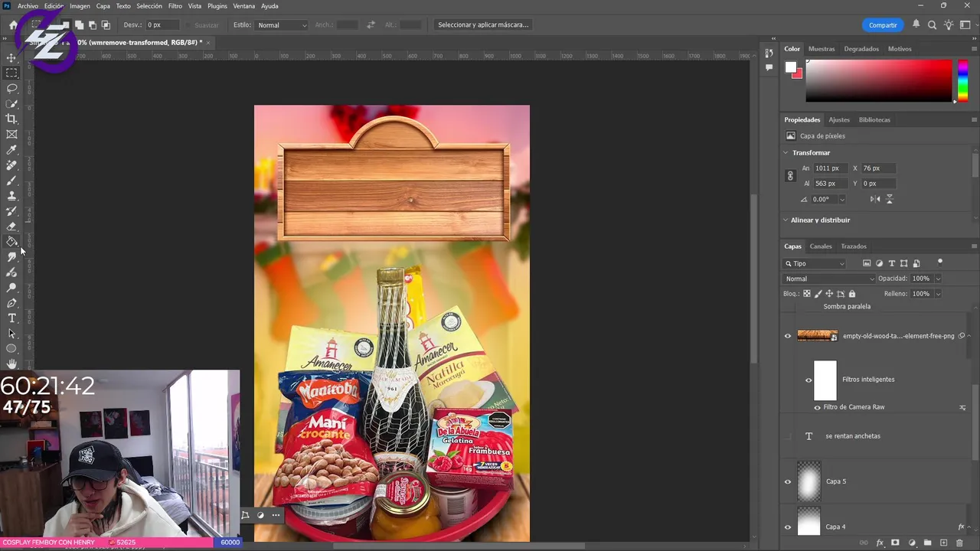Select the Dodge tool
Image resolution: width=980 pixels, height=551 pixels.
coord(11,287)
